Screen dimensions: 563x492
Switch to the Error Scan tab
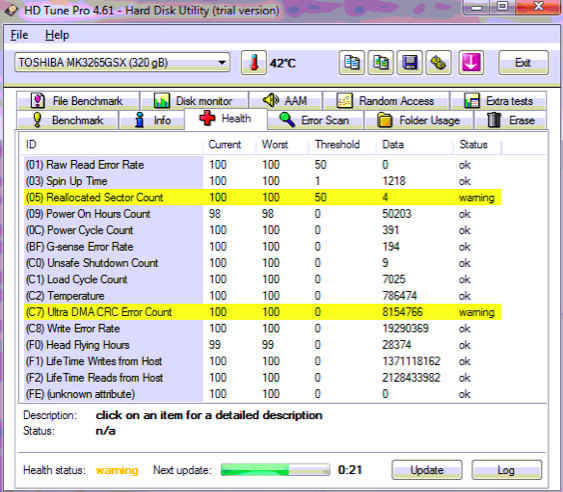(315, 120)
